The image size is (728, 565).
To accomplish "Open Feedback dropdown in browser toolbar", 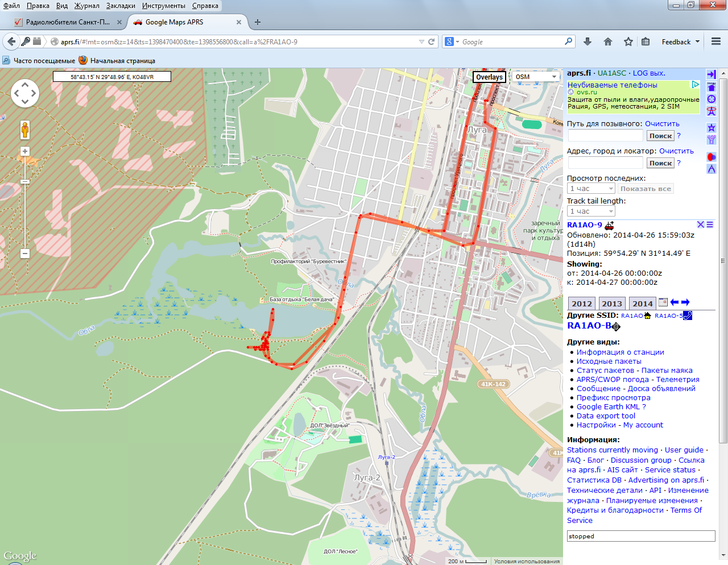I will tap(680, 41).
